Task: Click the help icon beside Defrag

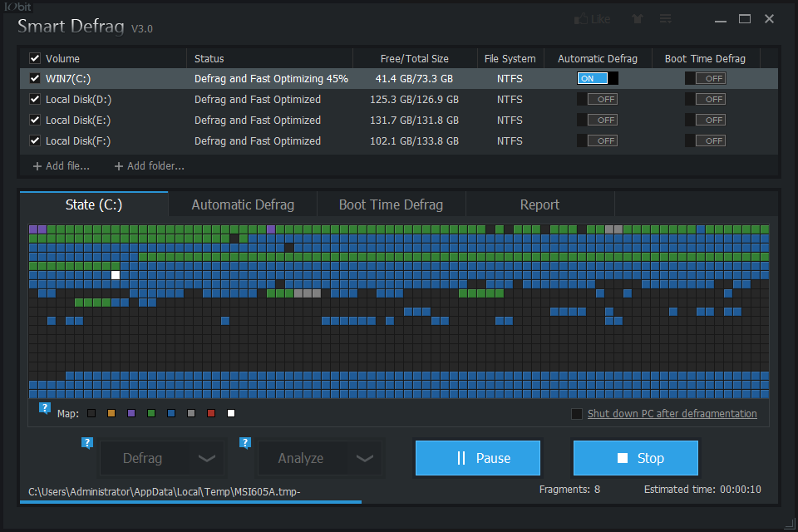Action: click(x=87, y=443)
